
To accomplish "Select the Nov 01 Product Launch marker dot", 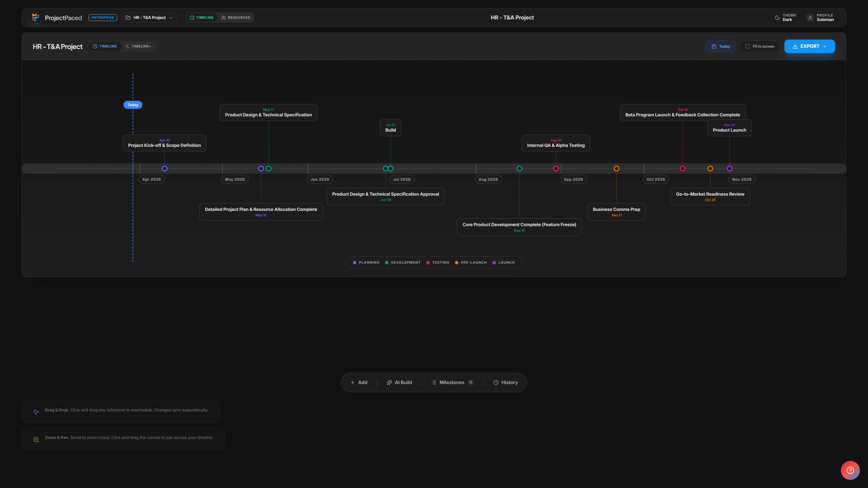I will coord(730,168).
